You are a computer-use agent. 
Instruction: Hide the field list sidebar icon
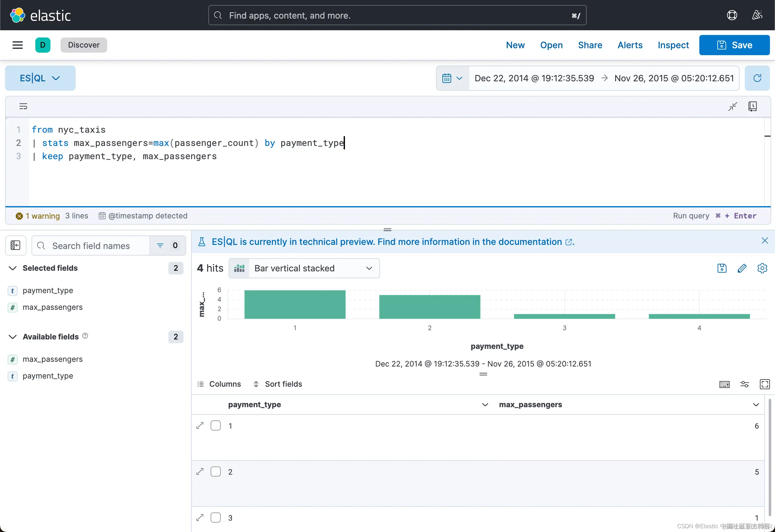(x=16, y=246)
